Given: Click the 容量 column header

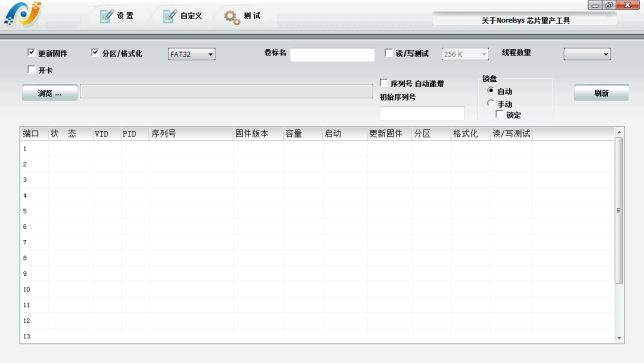Looking at the screenshot, I should (303, 134).
